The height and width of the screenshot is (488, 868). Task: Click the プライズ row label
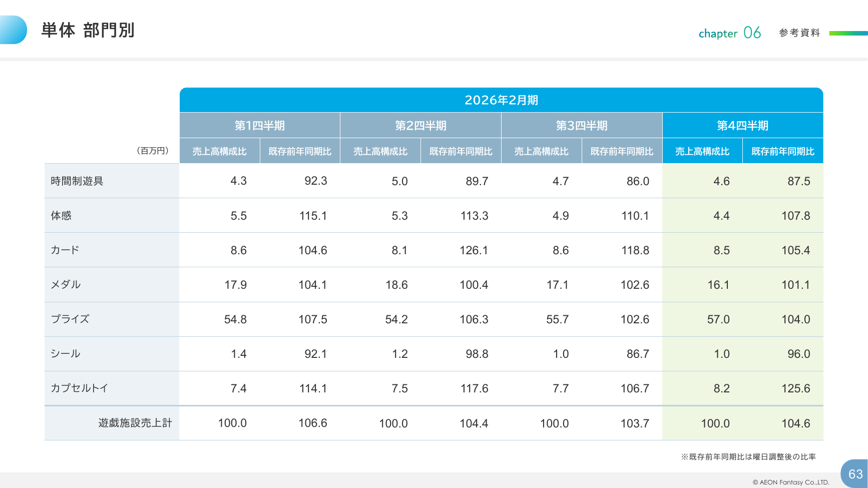pos(70,319)
